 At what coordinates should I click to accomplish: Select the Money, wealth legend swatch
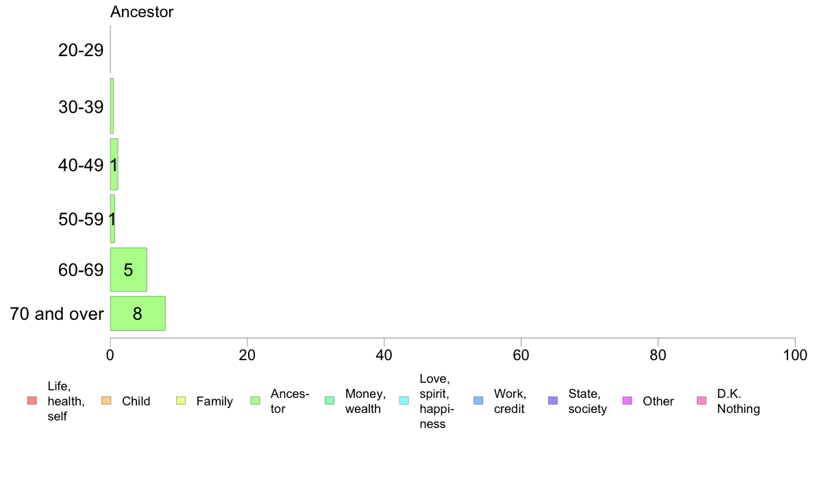pos(330,401)
